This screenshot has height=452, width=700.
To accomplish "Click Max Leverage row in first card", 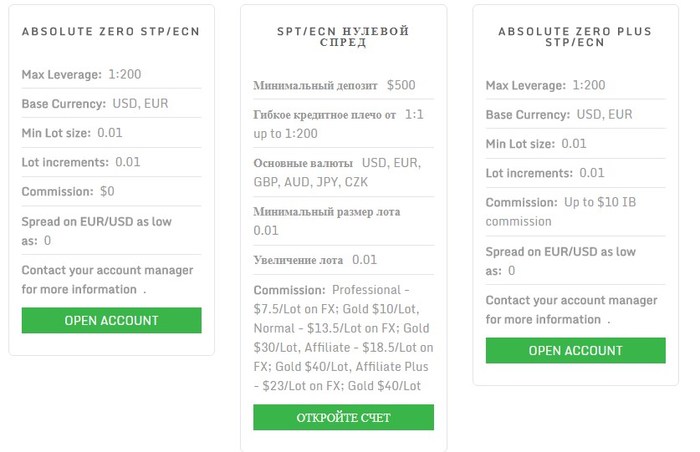I will [x=112, y=74].
